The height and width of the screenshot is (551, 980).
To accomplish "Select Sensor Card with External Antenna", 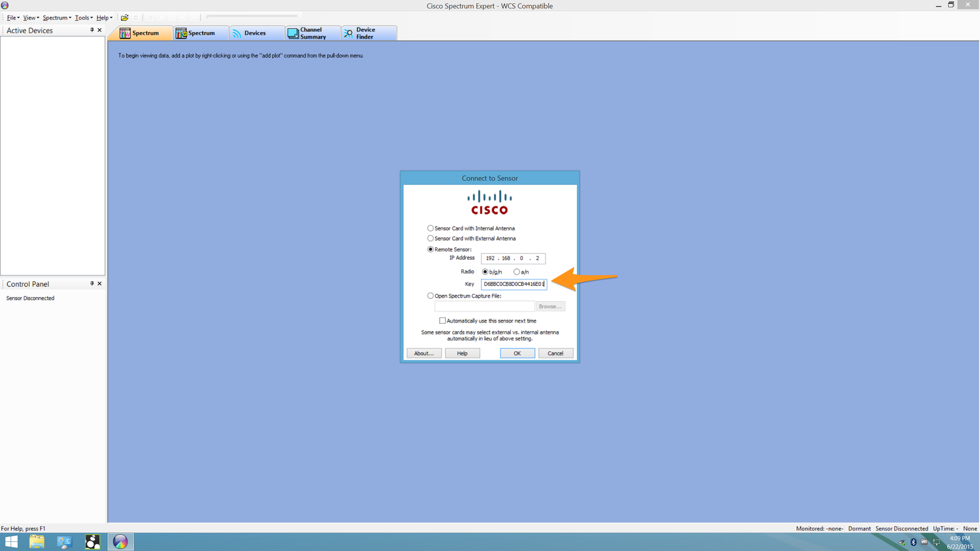I will point(431,239).
